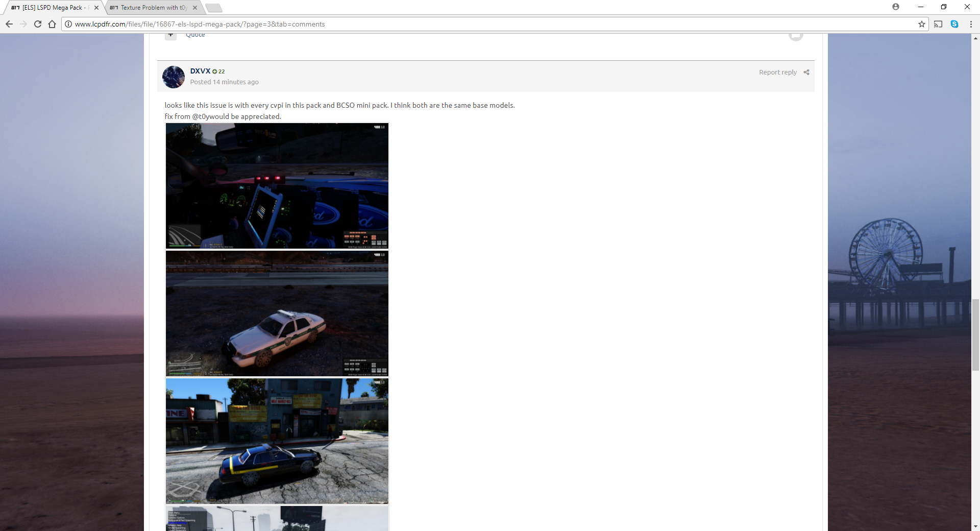Open a new browser tab
980x531 pixels.
click(x=214, y=8)
